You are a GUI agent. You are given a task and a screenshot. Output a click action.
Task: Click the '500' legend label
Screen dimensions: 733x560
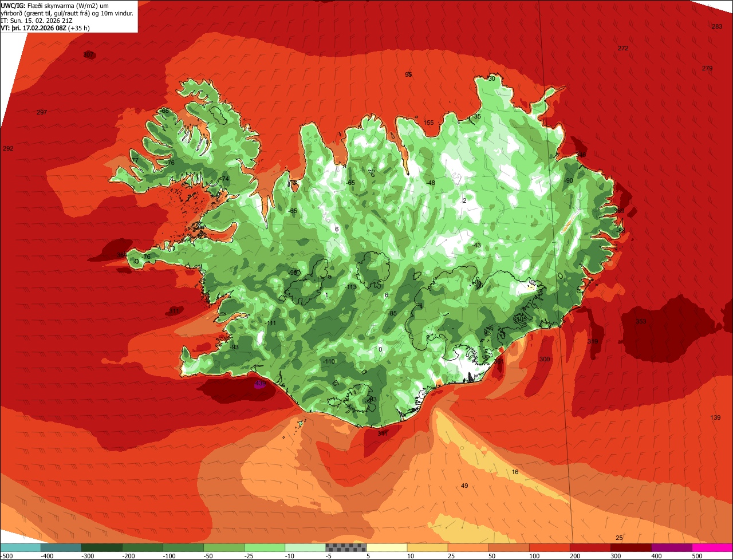[696, 556]
